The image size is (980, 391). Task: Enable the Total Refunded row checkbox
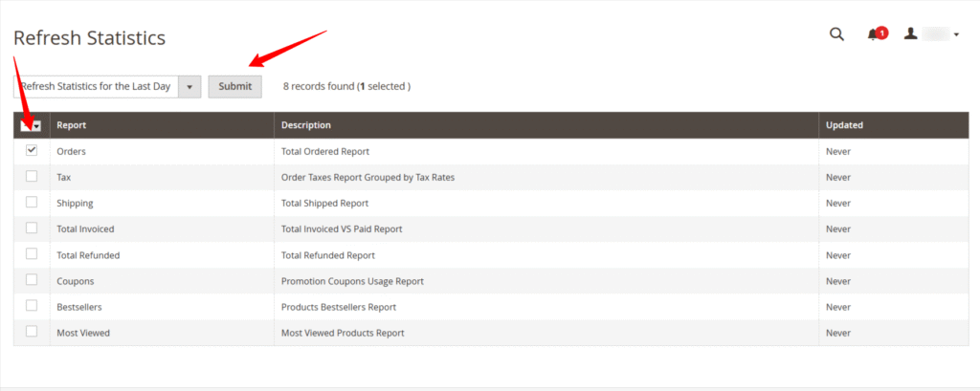[32, 254]
